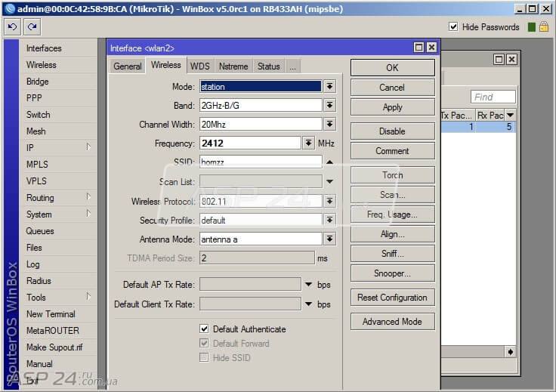Image resolution: width=556 pixels, height=392 pixels.
Task: Open the Band dropdown list
Action: tap(330, 105)
